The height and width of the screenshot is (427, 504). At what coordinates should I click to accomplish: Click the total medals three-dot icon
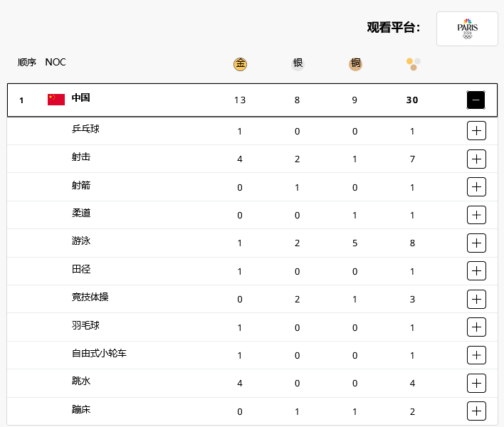point(414,64)
